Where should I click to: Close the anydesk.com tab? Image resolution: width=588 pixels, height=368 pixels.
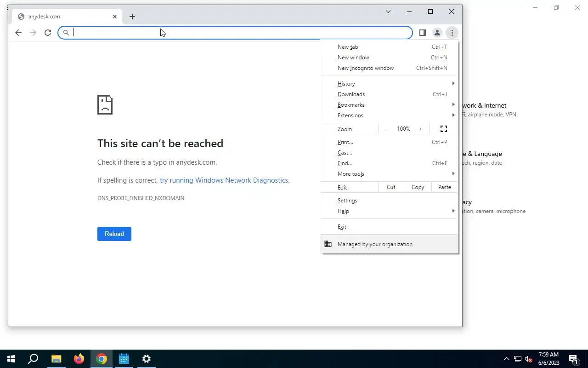tap(115, 17)
